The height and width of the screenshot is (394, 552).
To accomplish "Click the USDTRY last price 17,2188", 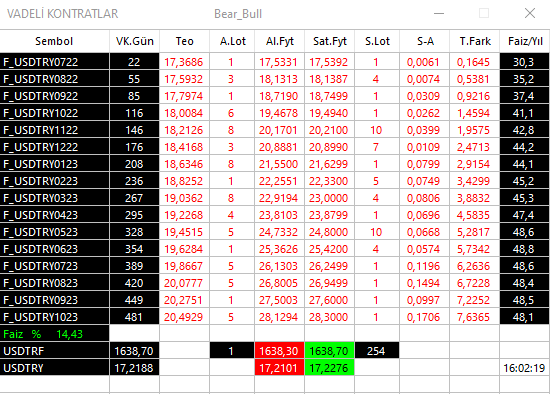I will tap(134, 368).
